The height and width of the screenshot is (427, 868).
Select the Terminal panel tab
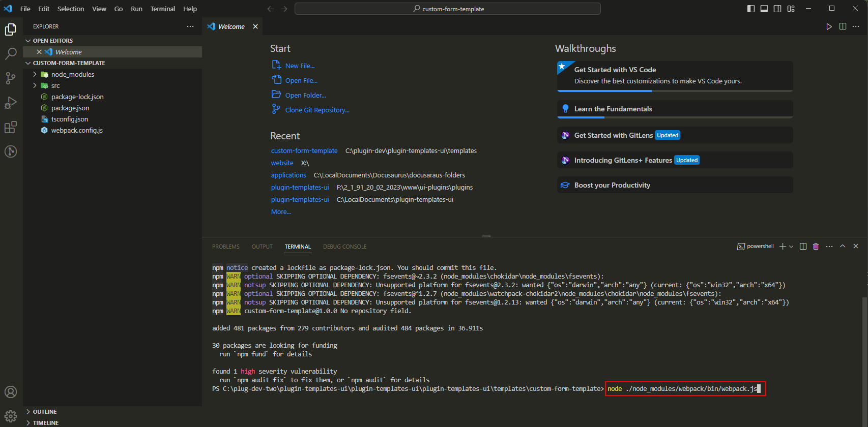298,247
